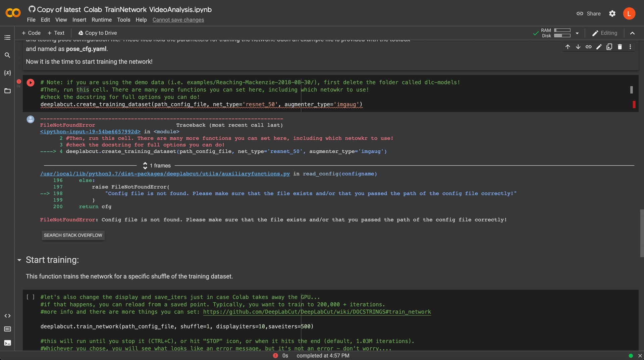Expand the hidden frames in the traceback
The width and height of the screenshot is (644, 360).
(x=145, y=165)
